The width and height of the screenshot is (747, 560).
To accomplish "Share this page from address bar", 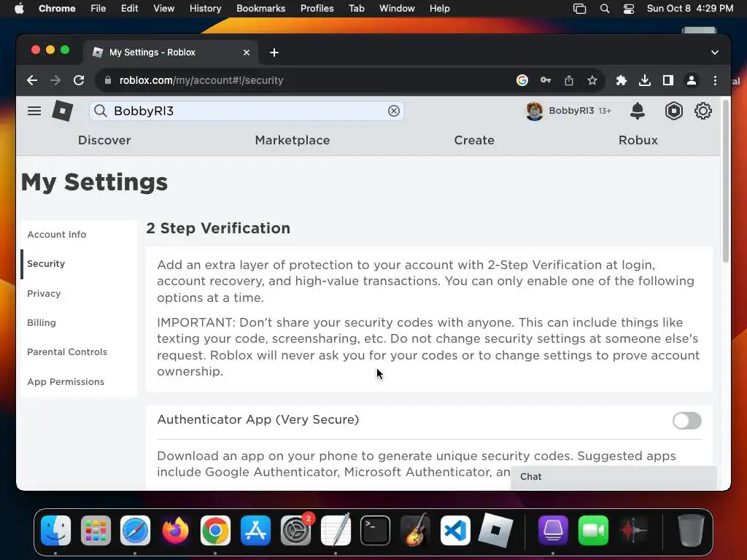I will pos(569,80).
